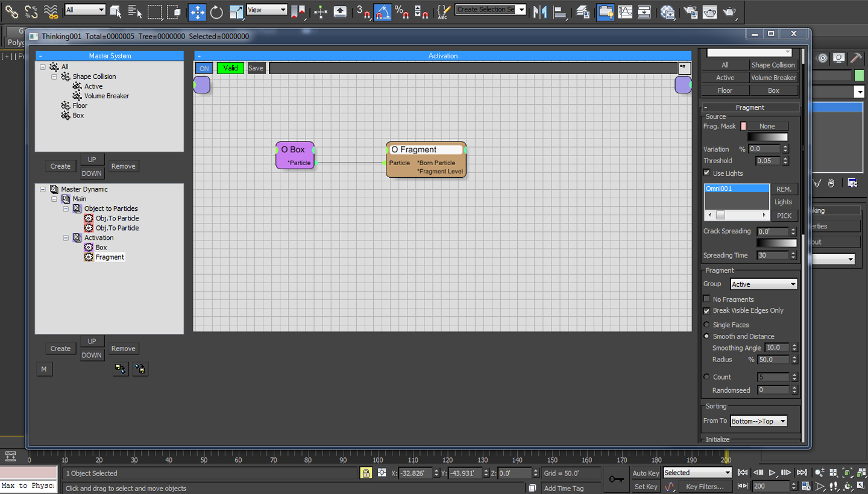Toggle the selection lock icon
868x494 pixels.
pyautogui.click(x=366, y=473)
